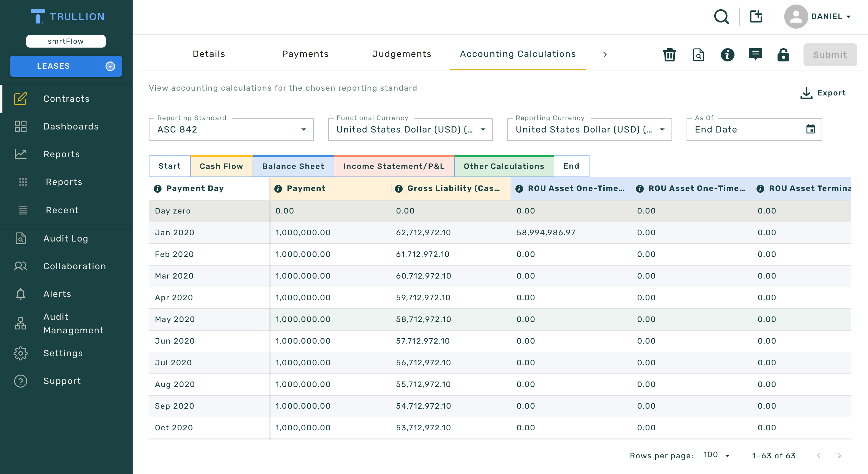Open the document preview icon
868x474 pixels.
click(x=699, y=55)
